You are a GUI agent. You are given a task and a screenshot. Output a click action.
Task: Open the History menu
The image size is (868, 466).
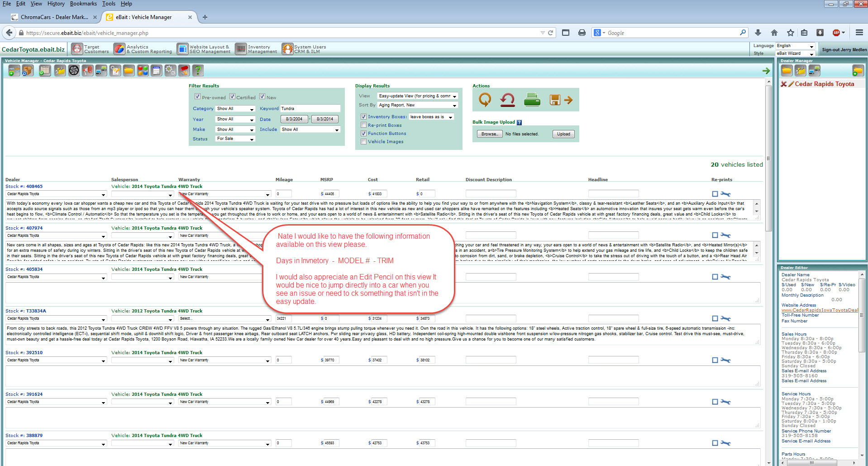56,4
